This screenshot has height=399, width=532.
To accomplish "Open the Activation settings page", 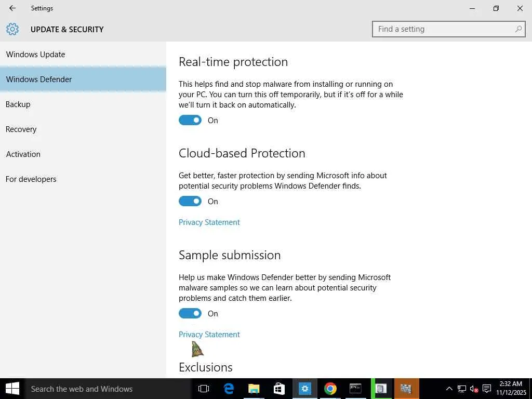I will coord(83,154).
